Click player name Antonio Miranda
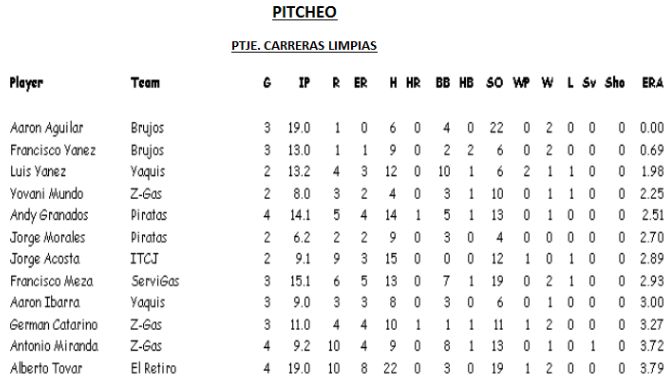This screenshot has height=382, width=667. click(x=54, y=346)
